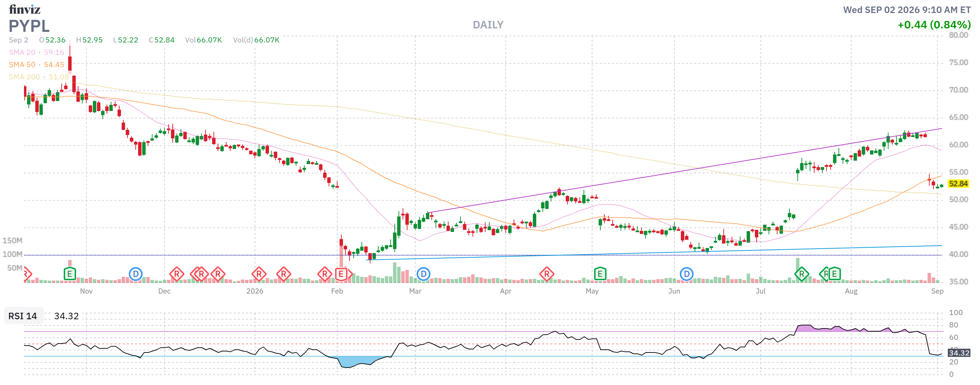The image size is (980, 385).
Task: Click the Wed SEP 02 2026 timestamp
Action: pyautogui.click(x=907, y=10)
